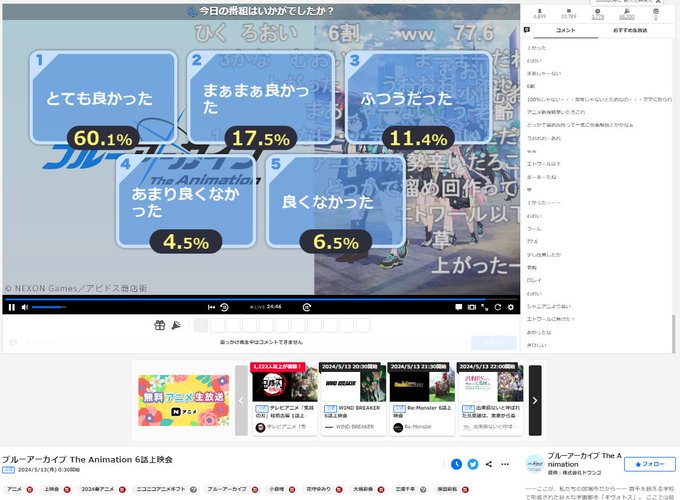Open dictionary icon beside 上映会 tag
680x500 pixels.
67,490
